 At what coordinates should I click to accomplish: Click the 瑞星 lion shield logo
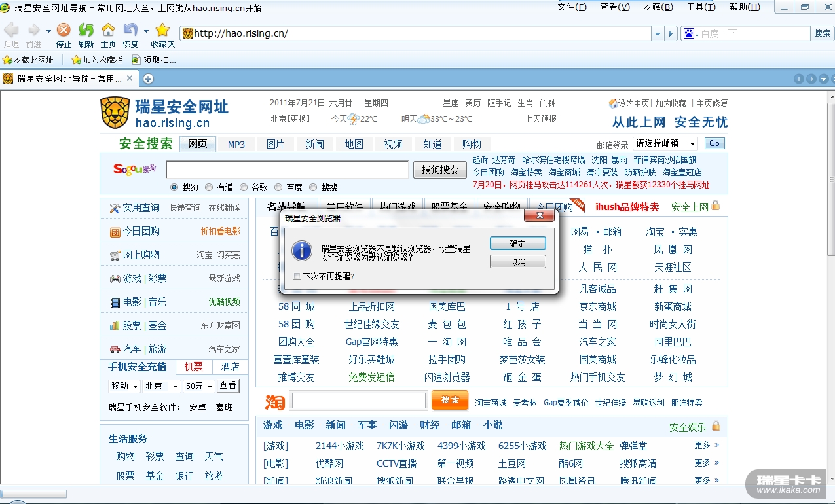click(x=115, y=113)
